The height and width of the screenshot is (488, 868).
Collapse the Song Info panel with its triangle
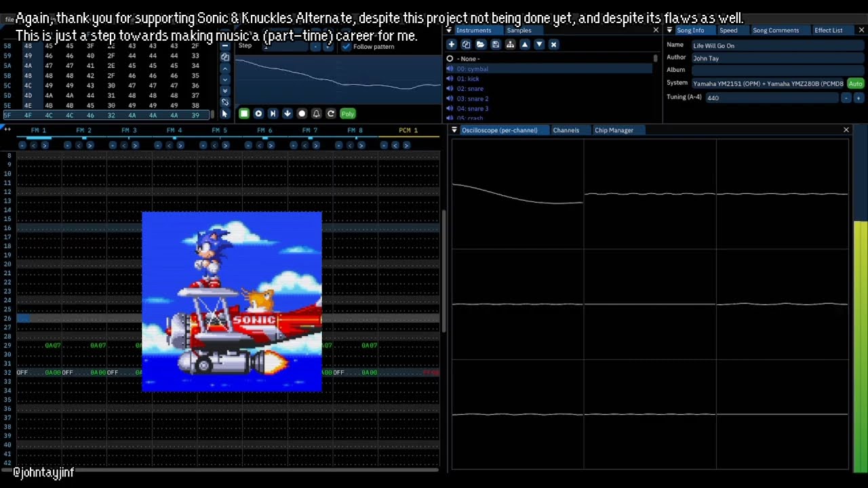coord(669,30)
